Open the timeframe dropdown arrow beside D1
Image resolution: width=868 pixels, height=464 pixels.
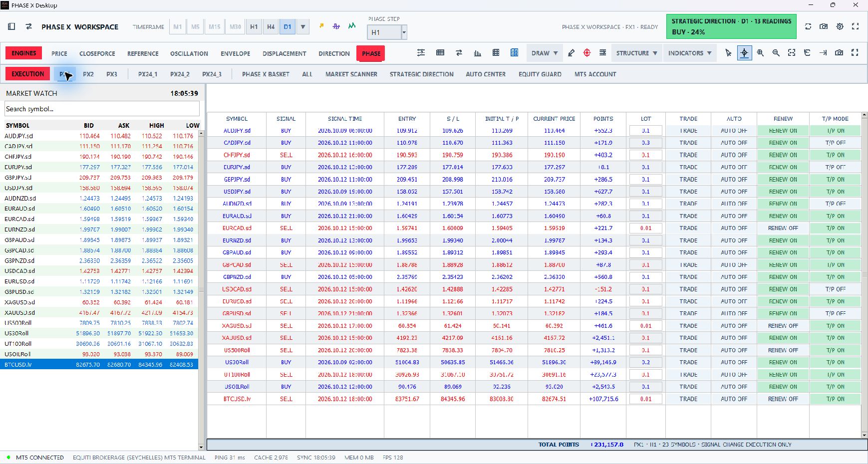tap(303, 27)
